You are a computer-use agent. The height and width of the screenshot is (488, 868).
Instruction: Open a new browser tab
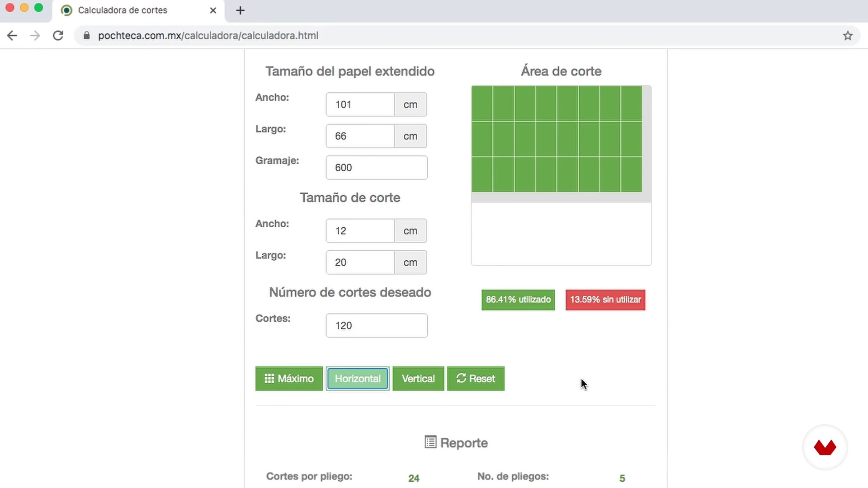click(241, 10)
